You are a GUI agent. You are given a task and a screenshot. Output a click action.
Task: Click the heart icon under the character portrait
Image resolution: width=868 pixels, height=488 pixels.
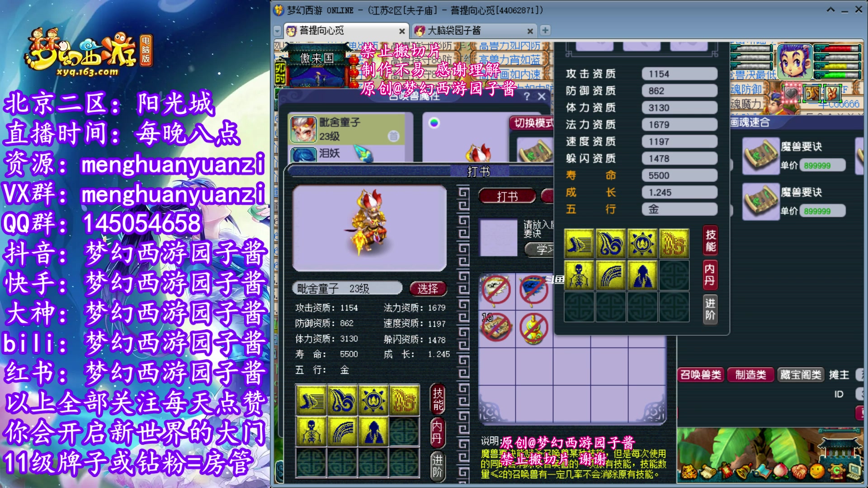pos(791,94)
